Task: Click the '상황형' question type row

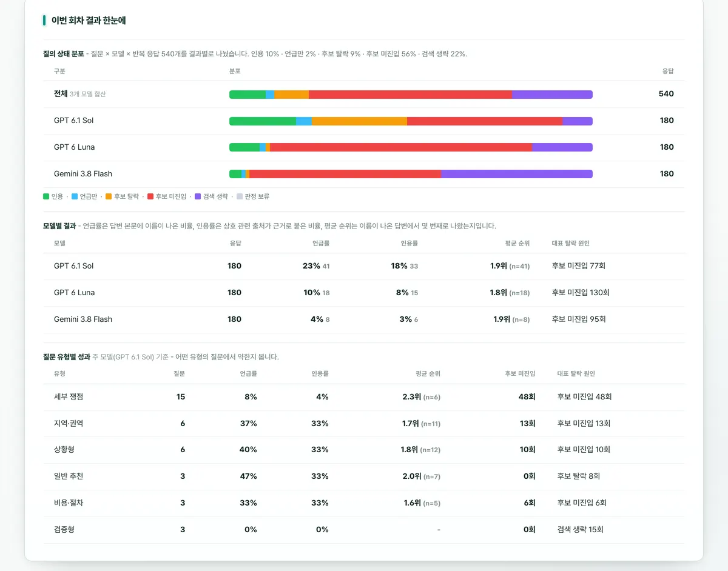Action: pyautogui.click(x=364, y=450)
